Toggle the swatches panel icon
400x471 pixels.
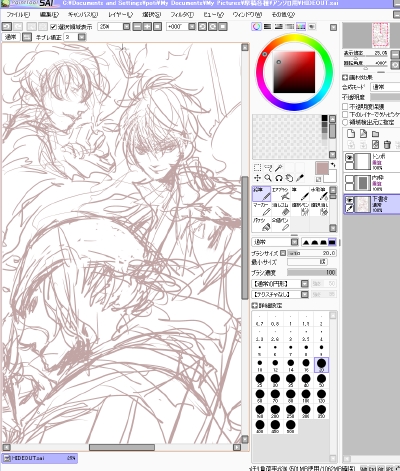(301, 27)
